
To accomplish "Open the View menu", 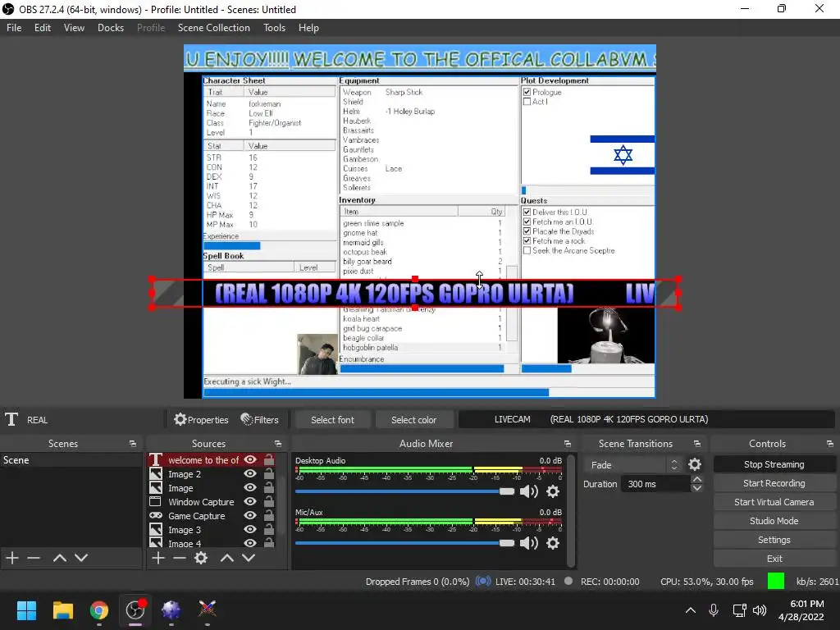I will pyautogui.click(x=74, y=28).
